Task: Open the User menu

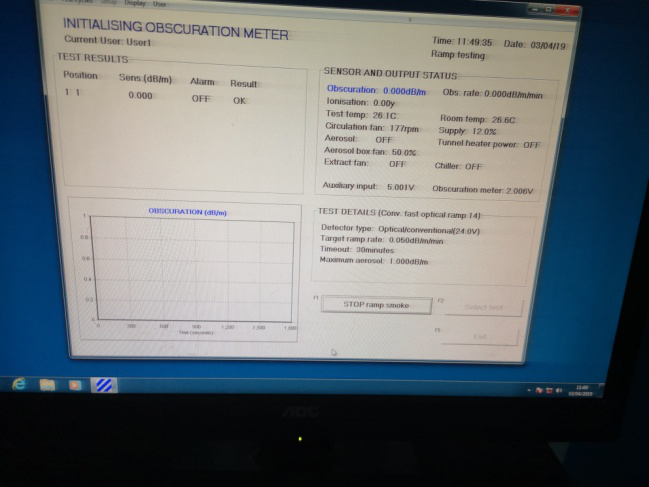Action: click(x=159, y=4)
